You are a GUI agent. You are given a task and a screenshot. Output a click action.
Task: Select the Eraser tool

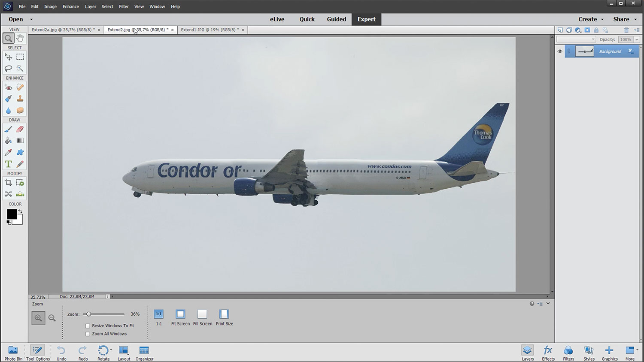20,129
